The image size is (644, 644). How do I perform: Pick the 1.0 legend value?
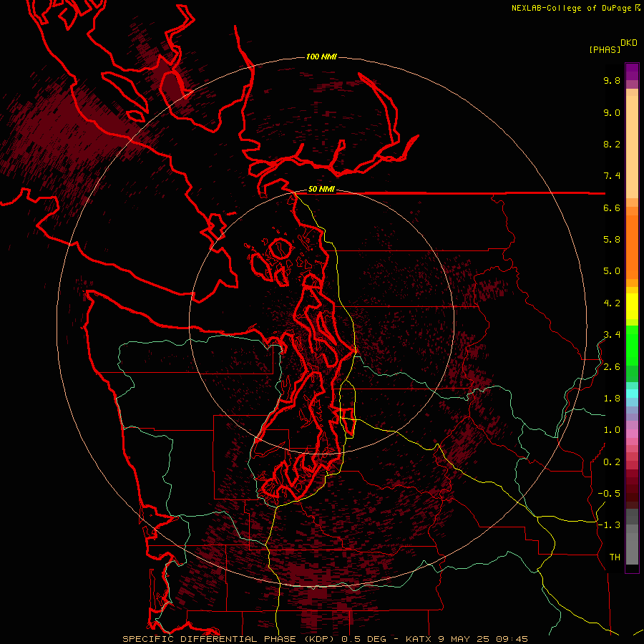[x=612, y=430]
